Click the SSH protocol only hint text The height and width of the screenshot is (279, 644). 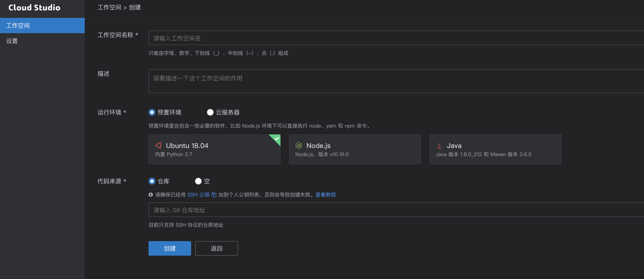pos(186,225)
